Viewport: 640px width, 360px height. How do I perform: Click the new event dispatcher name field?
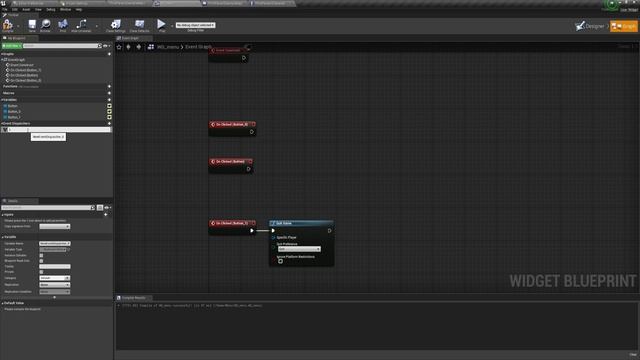(x=59, y=129)
